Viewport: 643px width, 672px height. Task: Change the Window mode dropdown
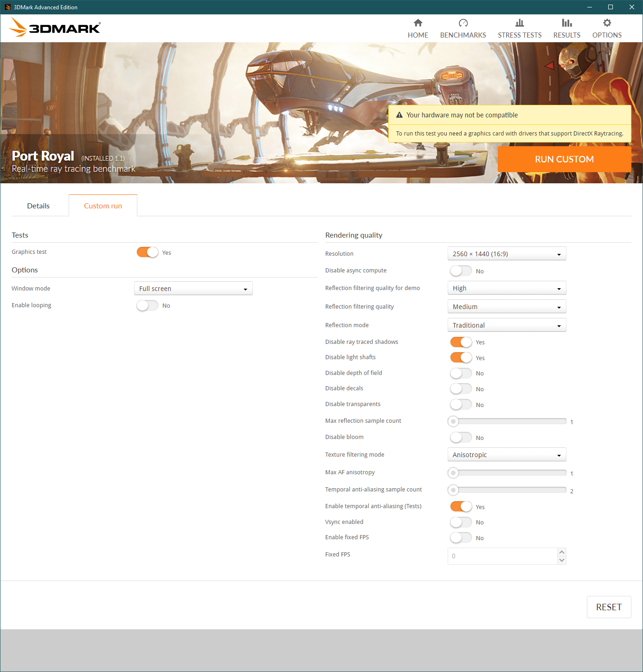pos(193,288)
